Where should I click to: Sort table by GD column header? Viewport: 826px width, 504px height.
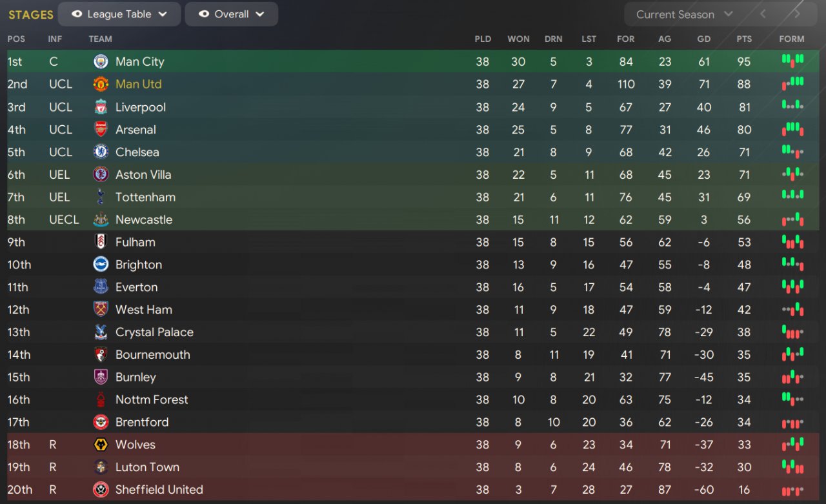click(x=704, y=39)
